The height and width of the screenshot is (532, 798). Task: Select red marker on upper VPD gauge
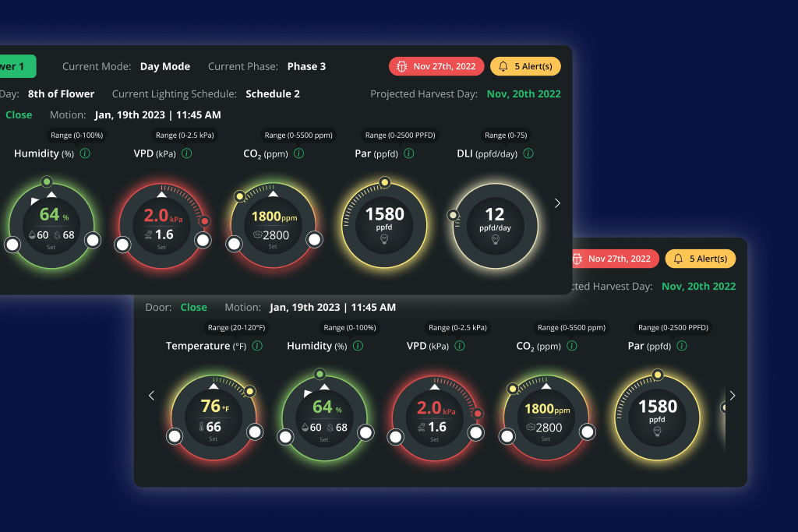(x=205, y=221)
